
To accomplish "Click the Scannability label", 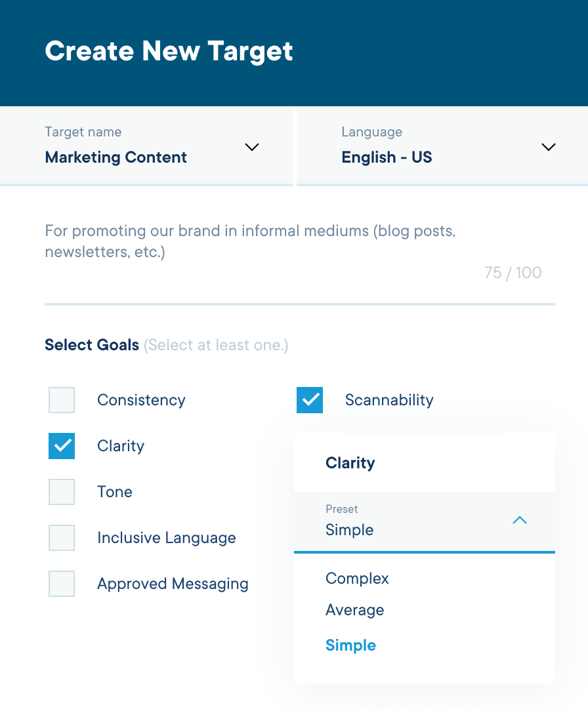I will click(389, 400).
